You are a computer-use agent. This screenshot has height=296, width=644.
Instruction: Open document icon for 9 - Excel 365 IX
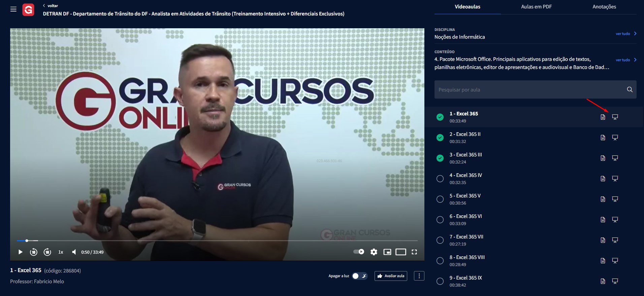[603, 281]
